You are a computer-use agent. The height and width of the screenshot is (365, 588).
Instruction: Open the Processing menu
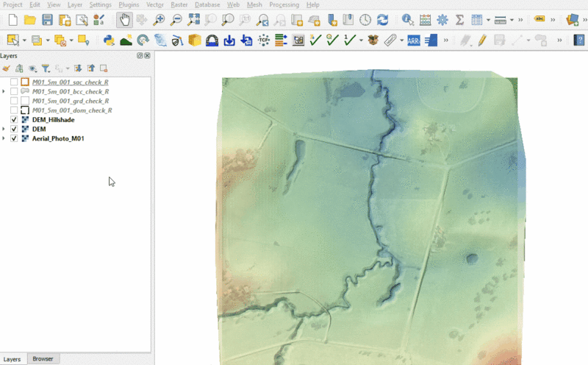pos(284,4)
